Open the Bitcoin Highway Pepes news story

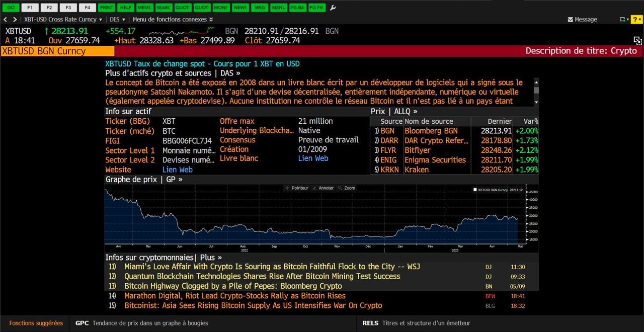point(233,286)
